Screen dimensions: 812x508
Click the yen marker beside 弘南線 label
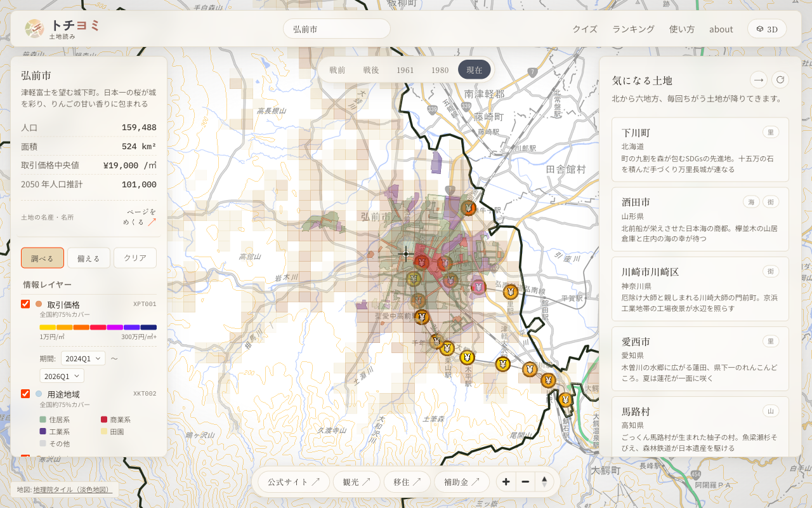point(511,292)
